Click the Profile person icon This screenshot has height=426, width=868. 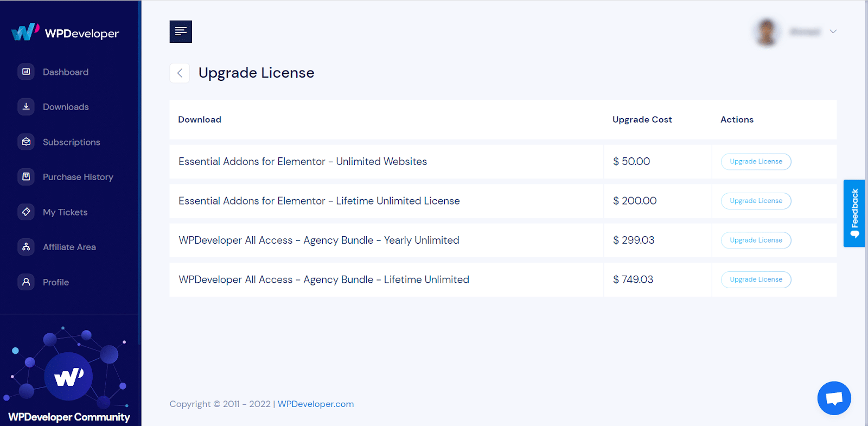click(26, 282)
